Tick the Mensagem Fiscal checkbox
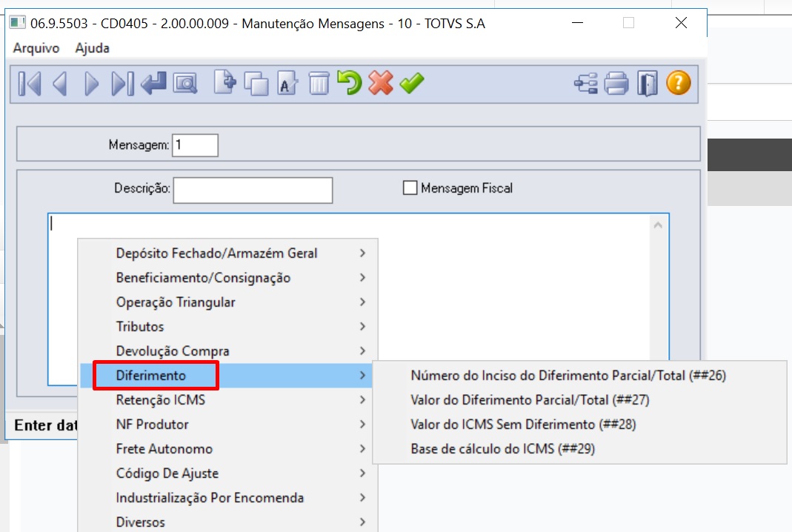This screenshot has width=792, height=532. (410, 188)
